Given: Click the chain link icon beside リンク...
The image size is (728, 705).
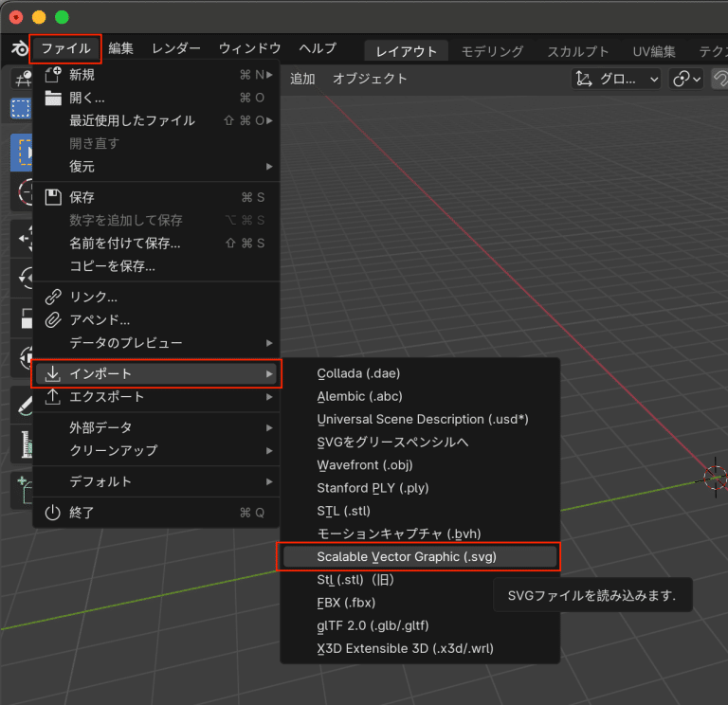Looking at the screenshot, I should pos(53,297).
